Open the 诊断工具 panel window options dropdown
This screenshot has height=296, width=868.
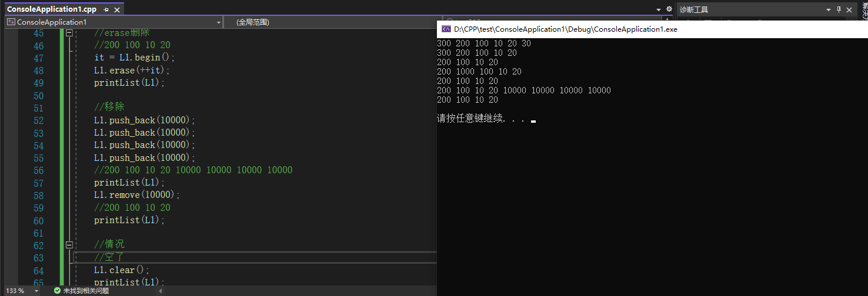[x=829, y=10]
